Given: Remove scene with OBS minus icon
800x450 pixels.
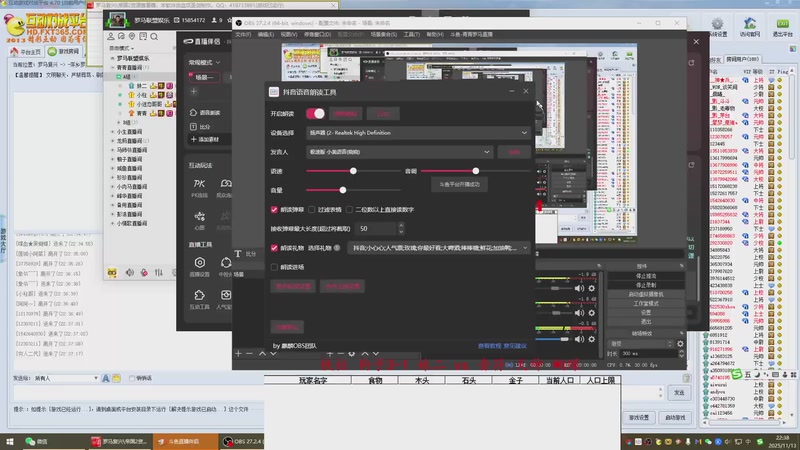Looking at the screenshot, I should 249,354.
